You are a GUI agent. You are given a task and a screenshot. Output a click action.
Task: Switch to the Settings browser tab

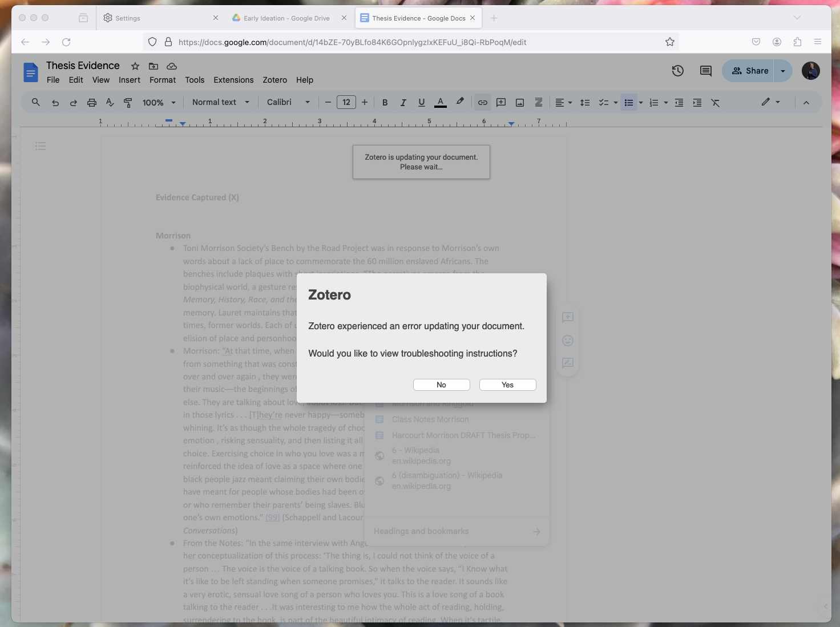tap(160, 18)
